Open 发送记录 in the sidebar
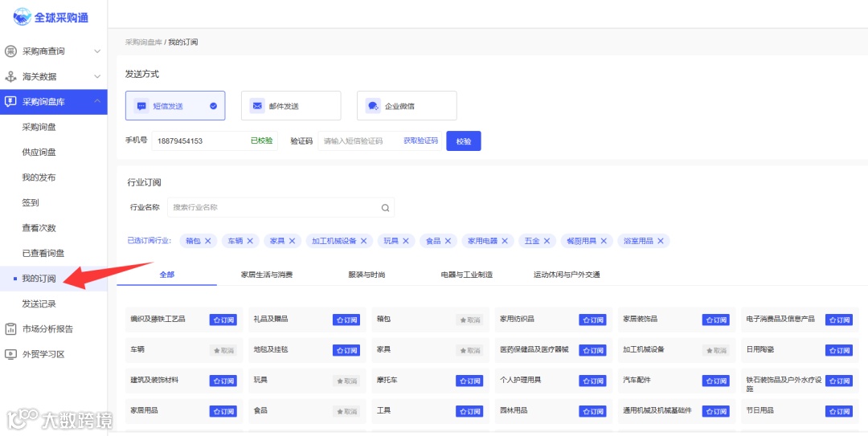The width and height of the screenshot is (868, 436). click(x=39, y=304)
